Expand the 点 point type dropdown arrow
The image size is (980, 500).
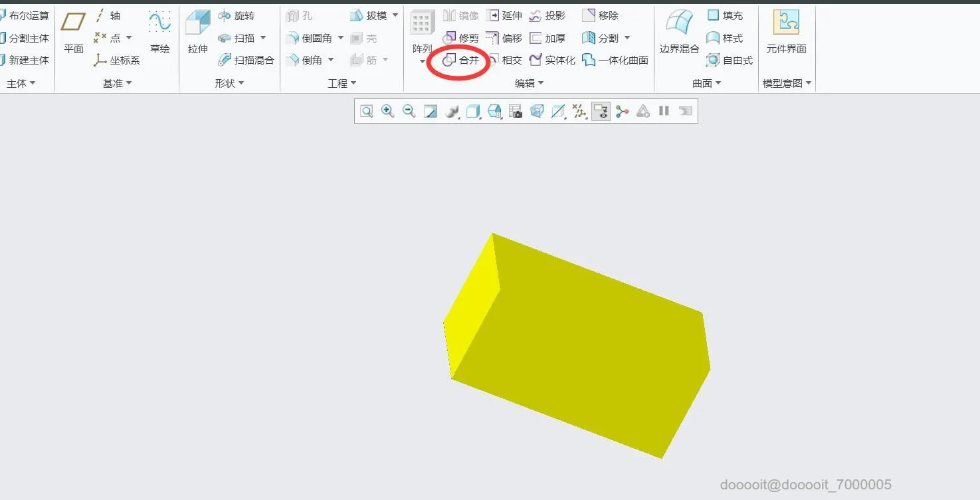tap(129, 38)
